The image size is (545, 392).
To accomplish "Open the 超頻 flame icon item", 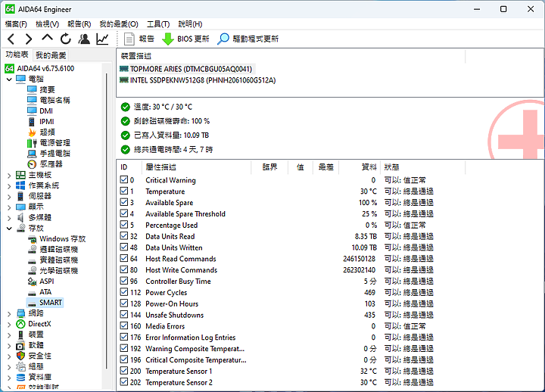I will coord(32,132).
